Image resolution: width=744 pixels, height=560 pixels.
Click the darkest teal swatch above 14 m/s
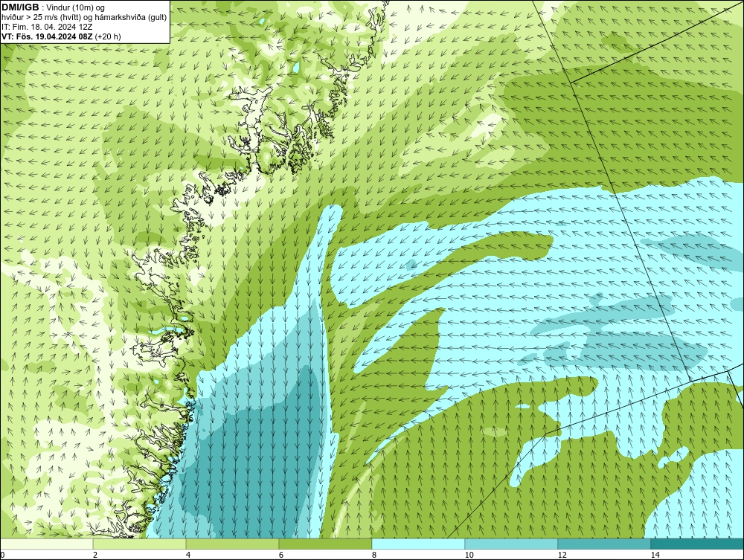[x=698, y=544]
